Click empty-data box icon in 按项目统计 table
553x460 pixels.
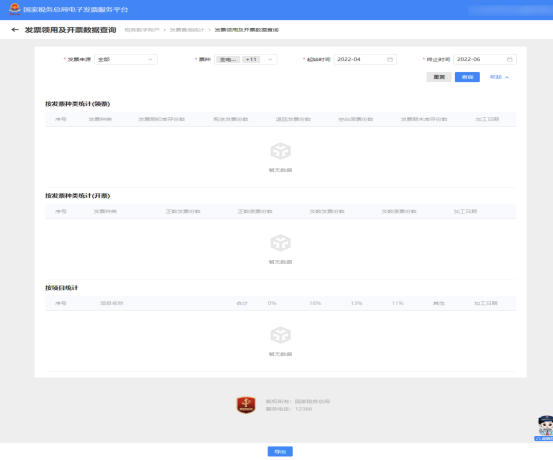tap(280, 335)
